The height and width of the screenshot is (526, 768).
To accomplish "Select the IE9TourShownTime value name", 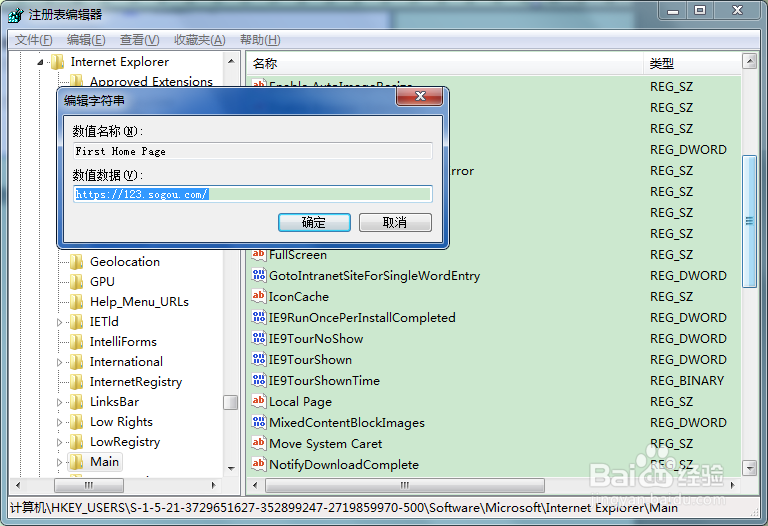I will [324, 381].
